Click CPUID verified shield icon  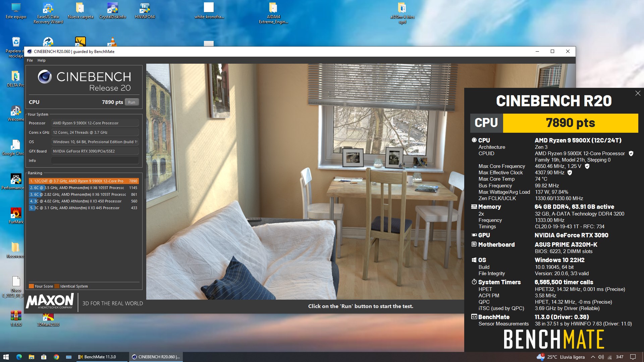pyautogui.click(x=631, y=154)
